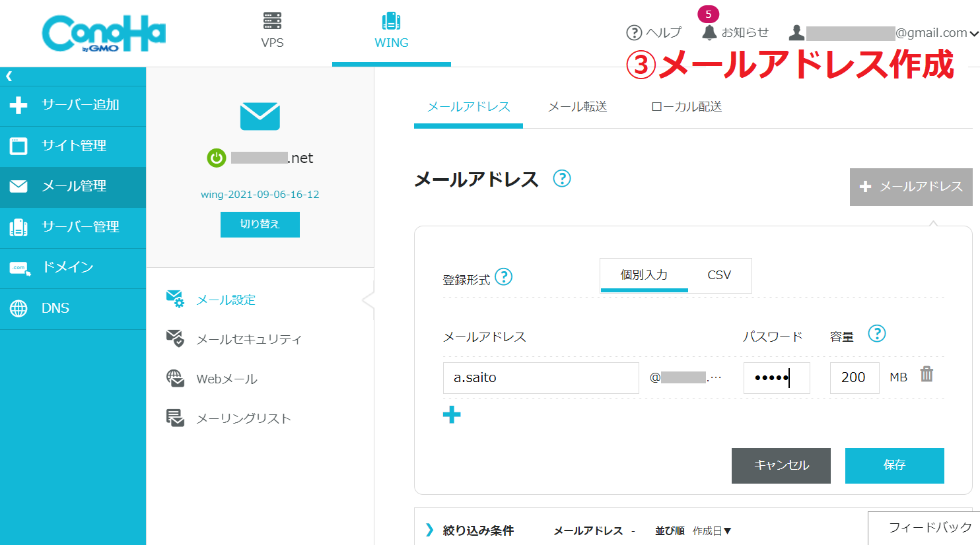Switch to the メール転送 tab
Viewport: 980px width, 545px height.
coord(578,107)
